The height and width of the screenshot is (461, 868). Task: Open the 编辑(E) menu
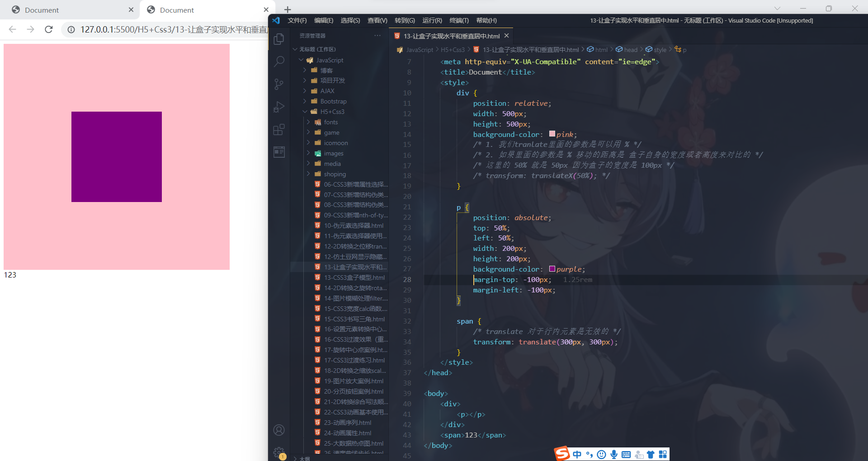[324, 20]
